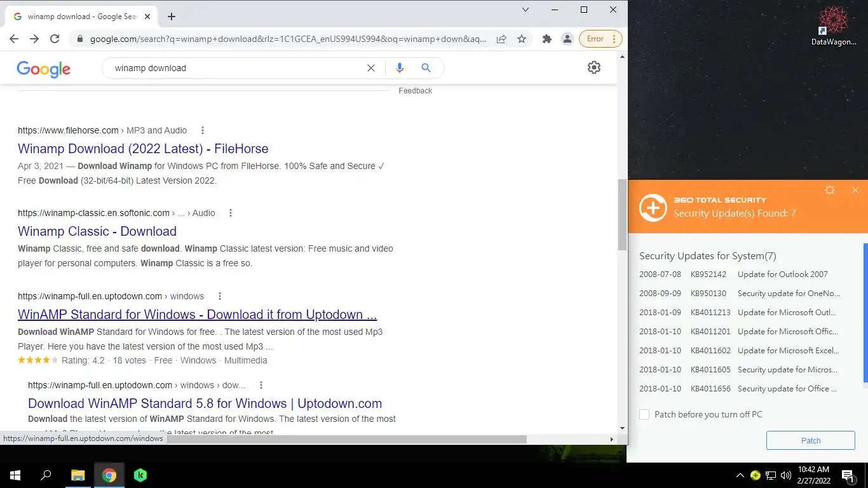This screenshot has width=868, height=488.
Task: Select KB952142 Update for Outlook 2007 row
Action: [740, 274]
